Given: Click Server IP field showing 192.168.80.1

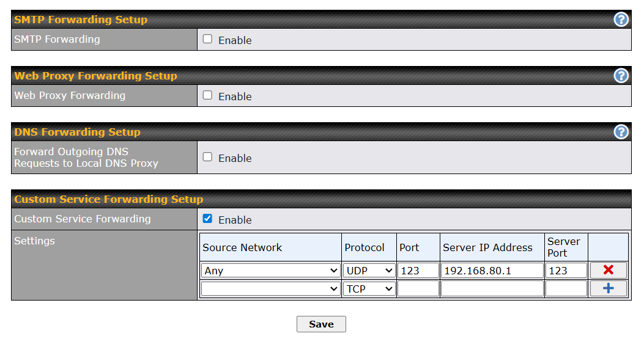Looking at the screenshot, I should tap(492, 271).
